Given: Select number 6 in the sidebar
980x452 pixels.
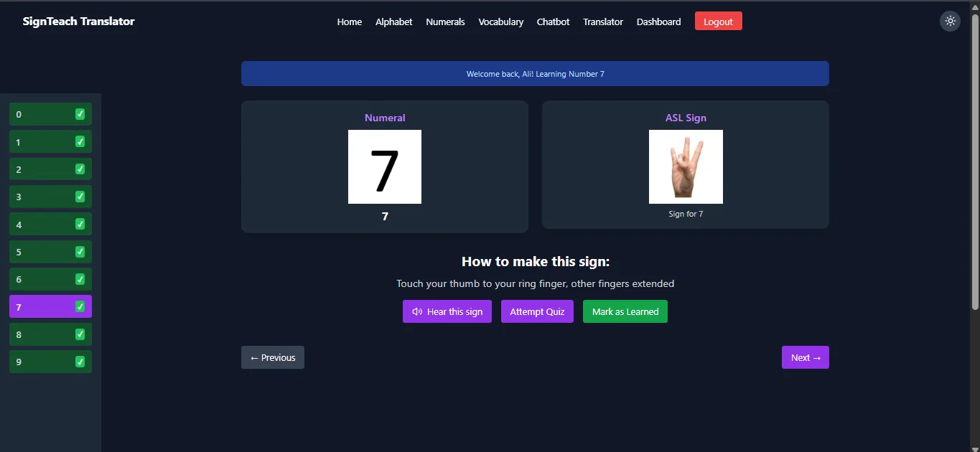Looking at the screenshot, I should [x=50, y=279].
